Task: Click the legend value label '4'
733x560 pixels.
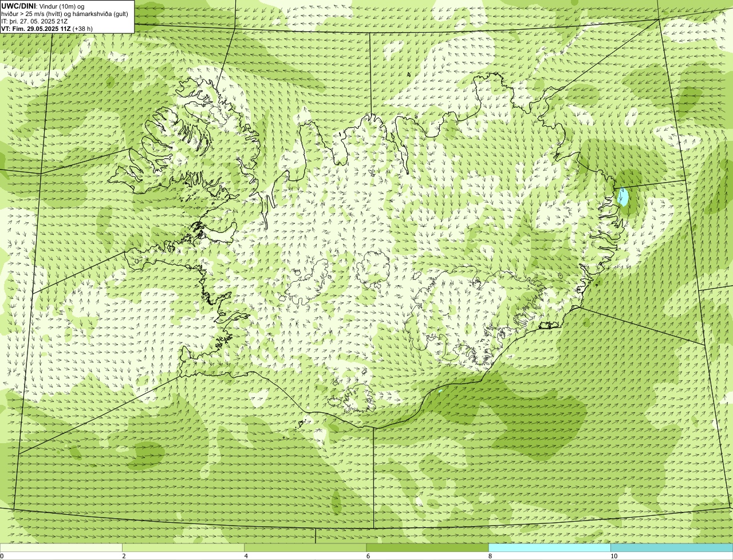Action: 246,556
